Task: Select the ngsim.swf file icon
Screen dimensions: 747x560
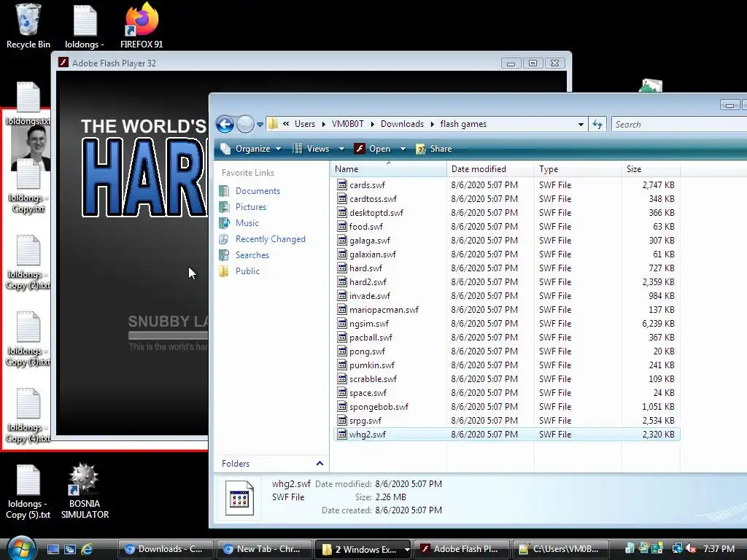Action: [341, 323]
